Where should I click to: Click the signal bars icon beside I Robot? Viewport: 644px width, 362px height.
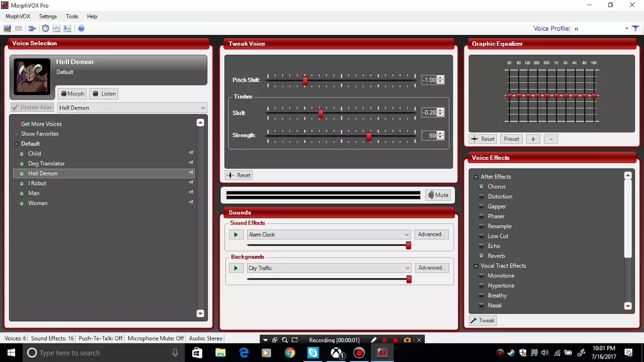pyautogui.click(x=191, y=183)
